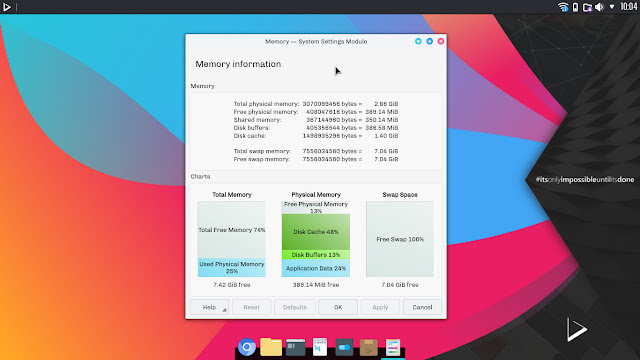Dismiss dialog with Cancel button
Viewport: 640px width, 360px height.
pos(422,307)
